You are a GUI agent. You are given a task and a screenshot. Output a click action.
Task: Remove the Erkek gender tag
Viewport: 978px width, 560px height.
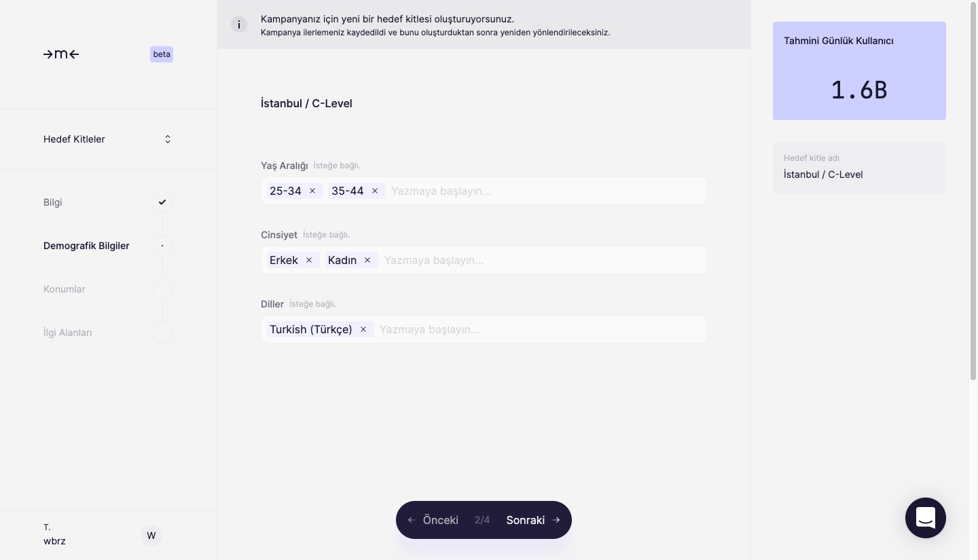[x=309, y=260]
